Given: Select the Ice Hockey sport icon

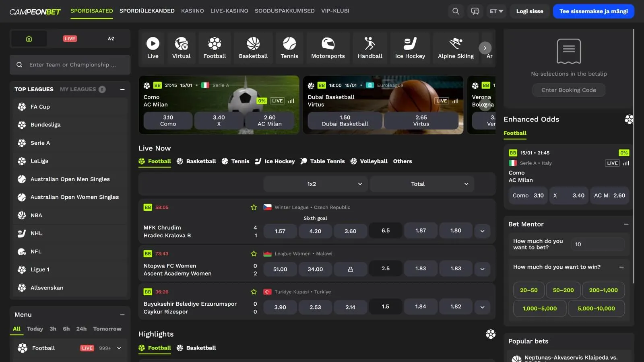Looking at the screenshot, I should 410,48.
